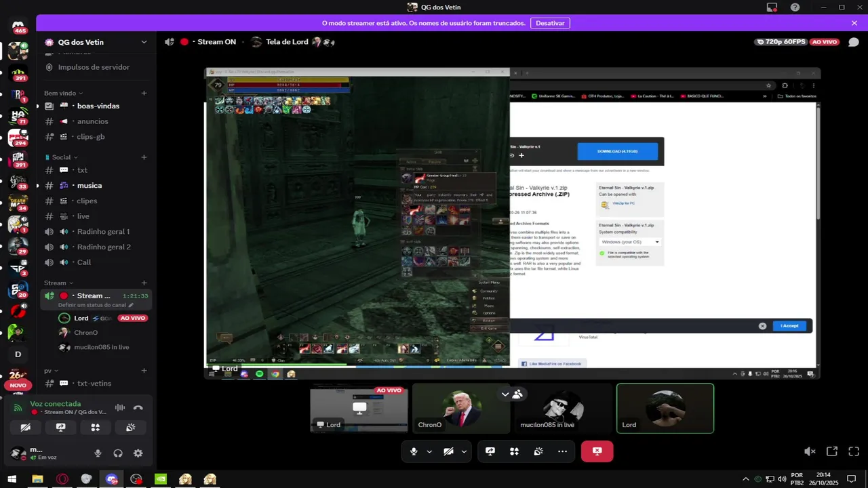
Task: Toggle the hide members button above thumbnails
Action: (512, 394)
